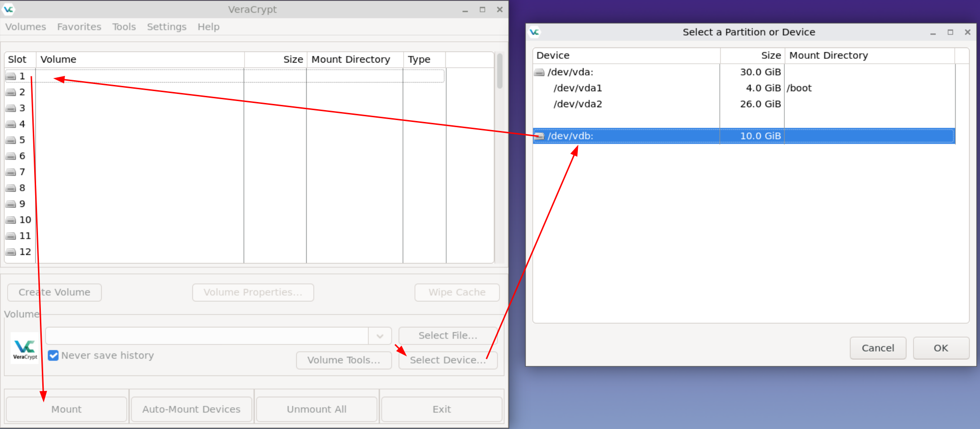Click the /dev/vda disk icon
The image size is (980, 429).
[x=539, y=73]
